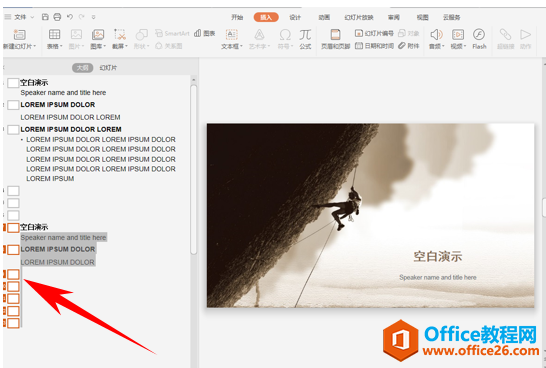Click the 表格 table icon
546x368 pixels.
(54, 34)
